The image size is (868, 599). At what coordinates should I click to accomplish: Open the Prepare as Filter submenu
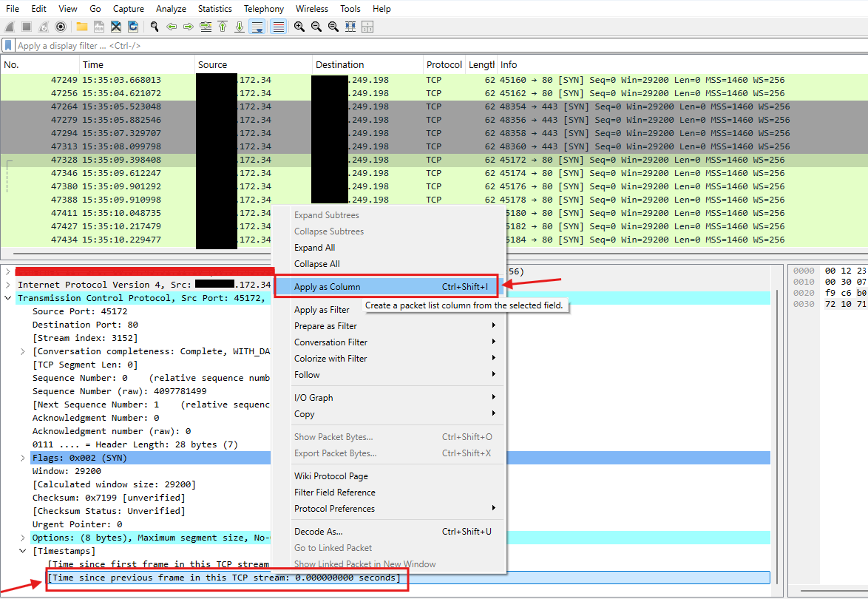click(x=325, y=326)
